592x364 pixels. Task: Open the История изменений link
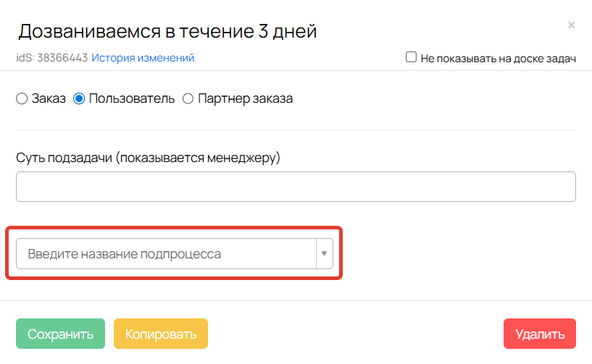click(x=143, y=58)
